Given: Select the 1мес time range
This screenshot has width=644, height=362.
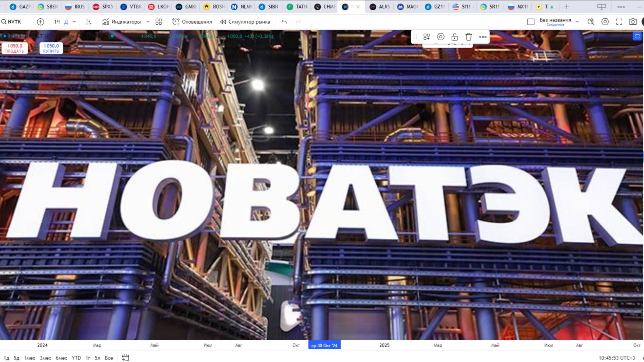Looking at the screenshot, I should pyautogui.click(x=29, y=358).
